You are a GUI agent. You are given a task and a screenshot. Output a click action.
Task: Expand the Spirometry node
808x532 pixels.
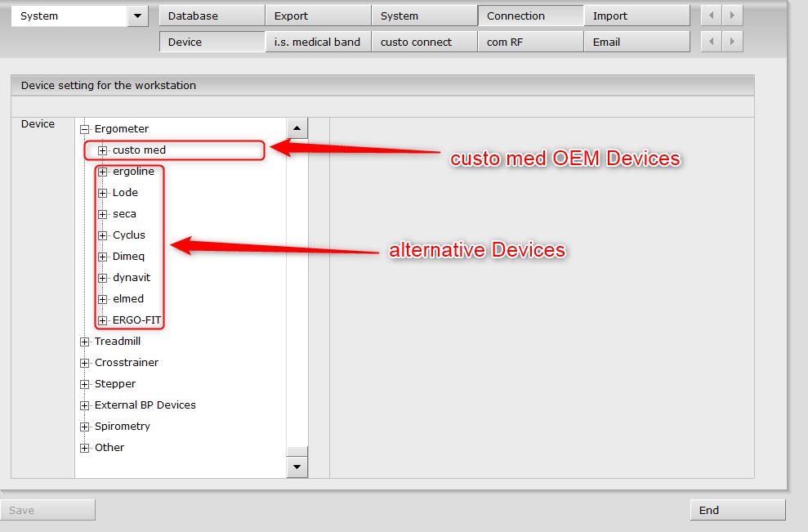click(84, 427)
